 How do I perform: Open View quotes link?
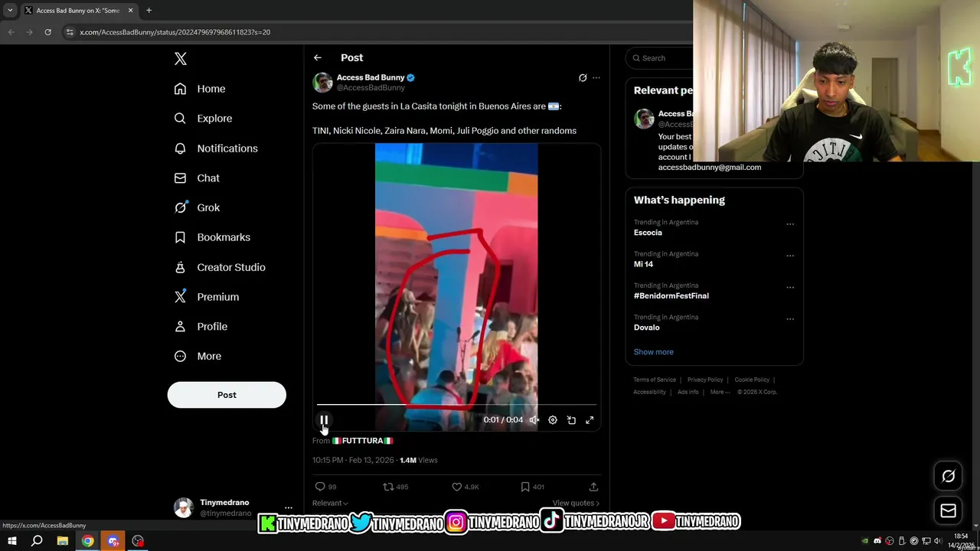point(576,503)
